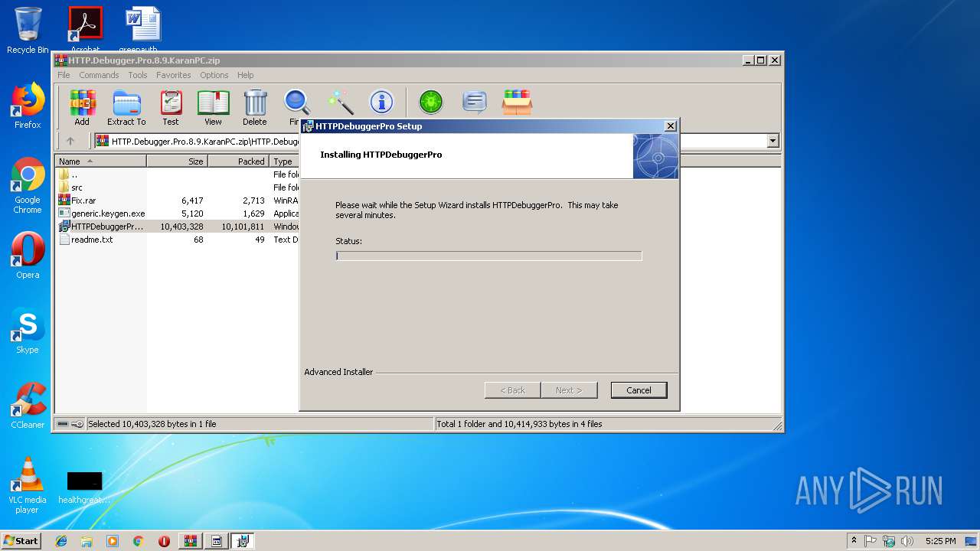Viewport: 980px width, 551px height.
Task: Click the VirusScan green bug icon
Action: [431, 102]
